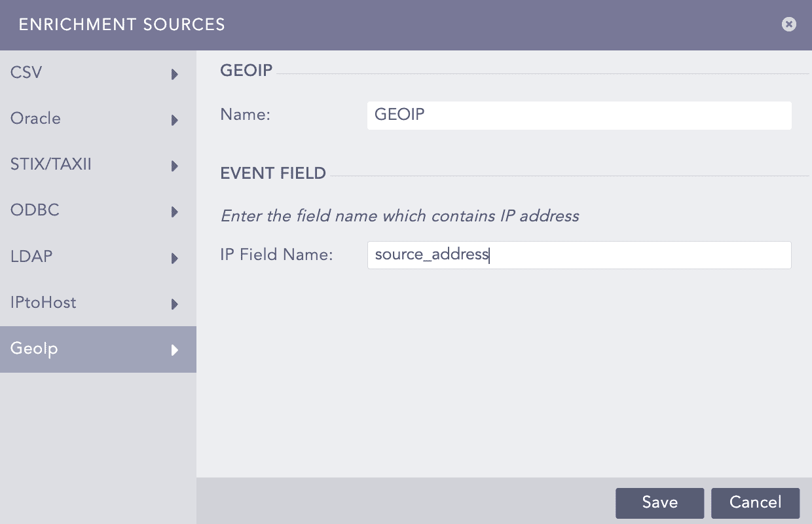Screen dimensions: 812x524
Task: Select the GeoIp enrichment source
Action: pos(33,348)
